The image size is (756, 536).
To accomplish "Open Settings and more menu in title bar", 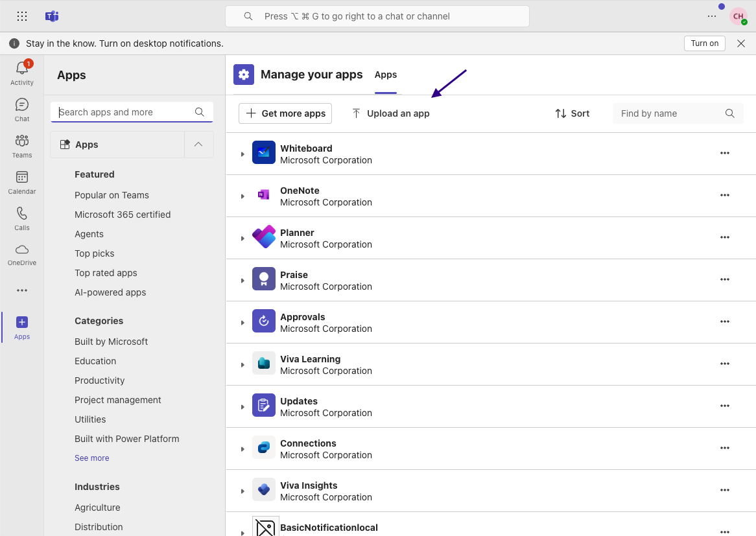I will (712, 16).
